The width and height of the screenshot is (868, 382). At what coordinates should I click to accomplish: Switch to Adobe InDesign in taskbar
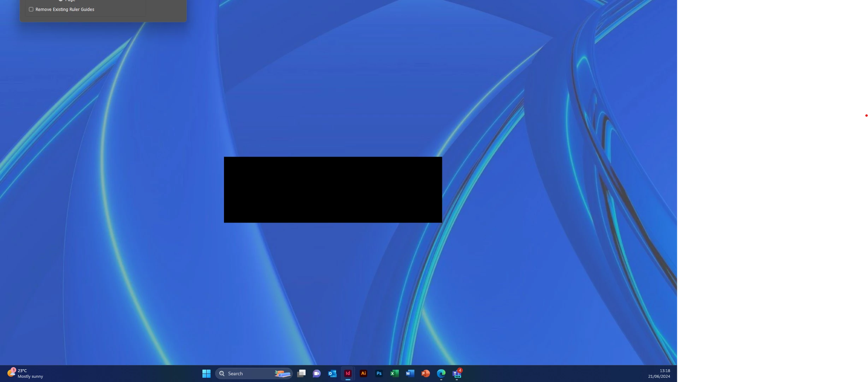(348, 374)
